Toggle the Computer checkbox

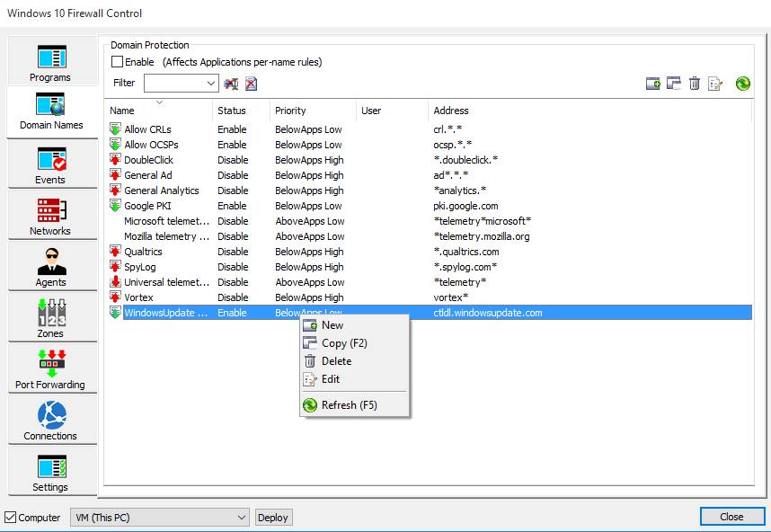(10, 518)
